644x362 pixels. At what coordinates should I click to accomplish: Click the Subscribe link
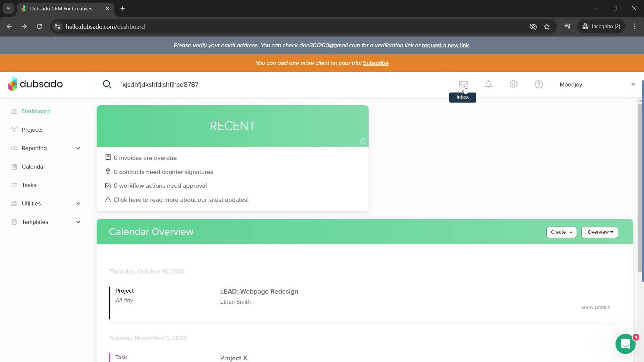coord(375,63)
